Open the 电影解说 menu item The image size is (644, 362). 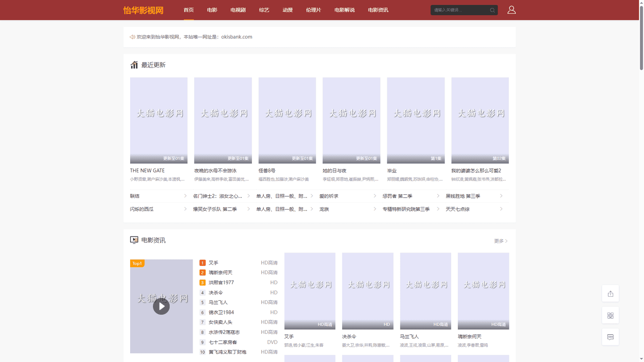coord(344,10)
